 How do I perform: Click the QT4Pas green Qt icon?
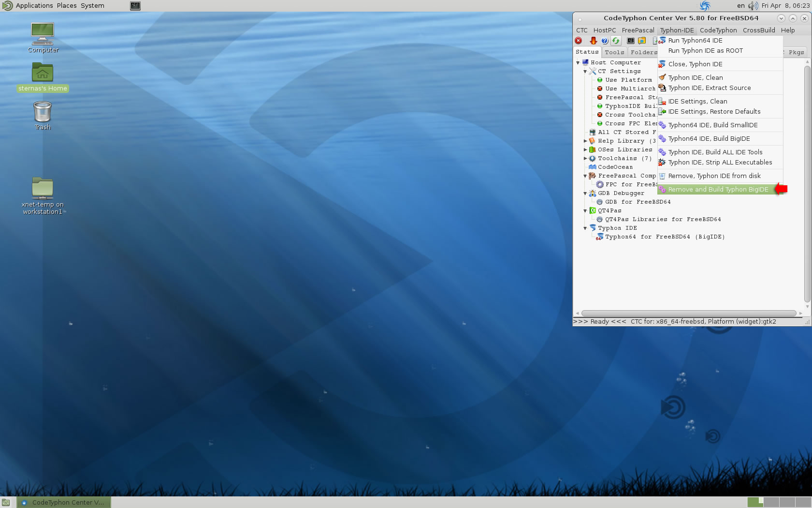(593, 210)
